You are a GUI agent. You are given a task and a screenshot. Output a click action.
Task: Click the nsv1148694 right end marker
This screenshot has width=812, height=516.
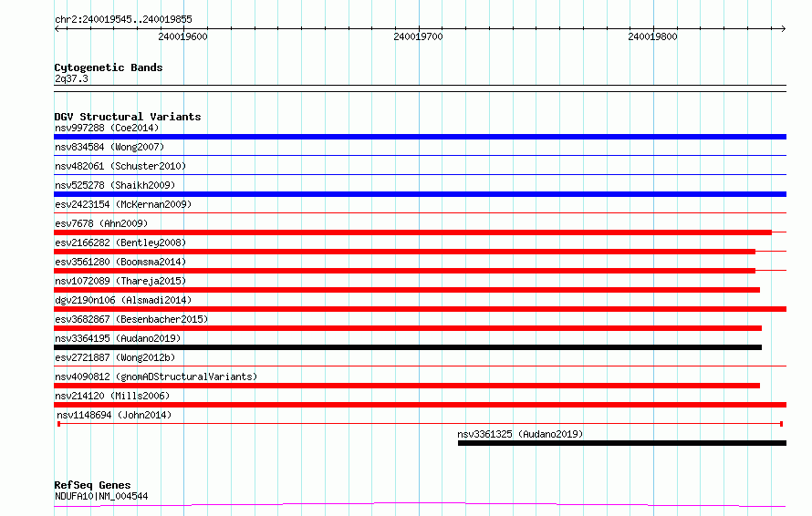pyautogui.click(x=781, y=424)
